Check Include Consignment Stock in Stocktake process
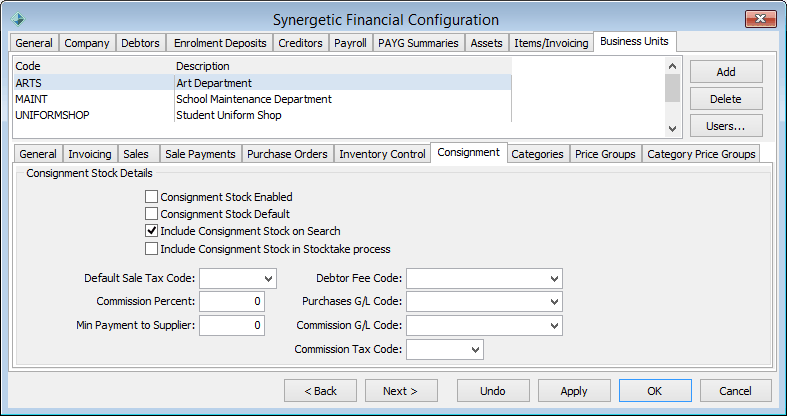The width and height of the screenshot is (787, 416). point(151,248)
